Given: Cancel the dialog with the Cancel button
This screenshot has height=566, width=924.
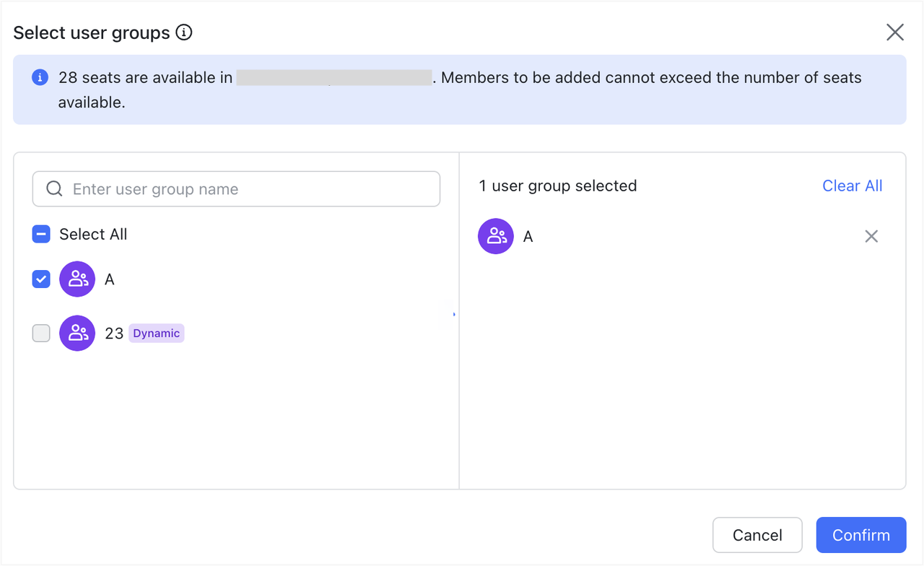Looking at the screenshot, I should click(x=757, y=535).
